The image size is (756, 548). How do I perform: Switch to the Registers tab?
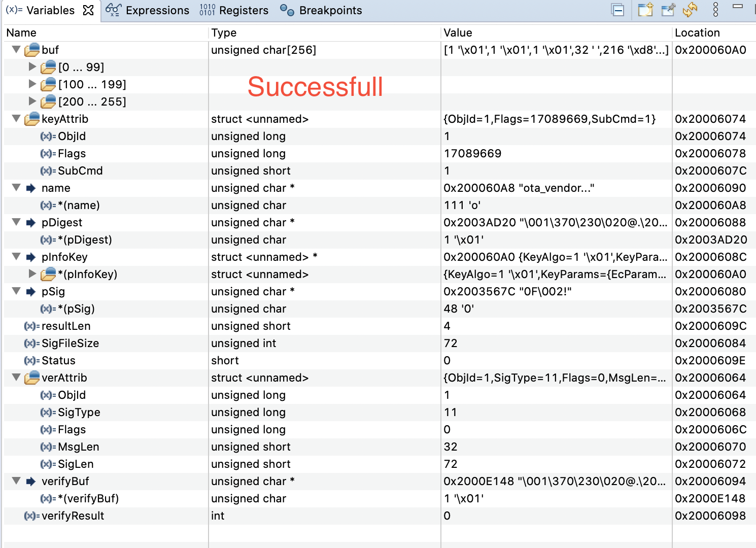(244, 10)
